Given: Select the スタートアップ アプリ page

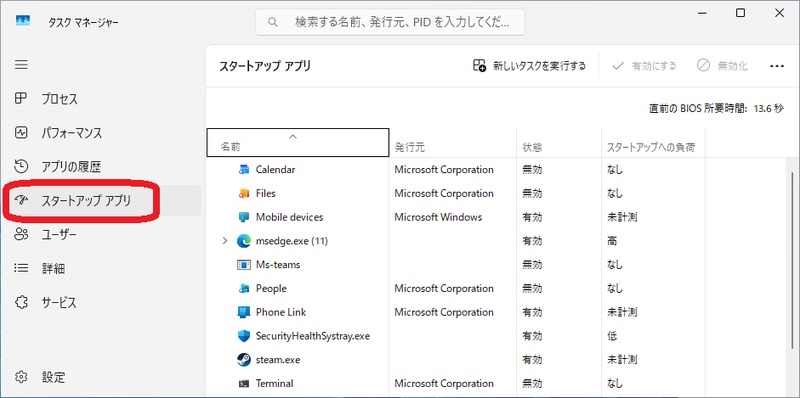Looking at the screenshot, I should coord(102,201).
